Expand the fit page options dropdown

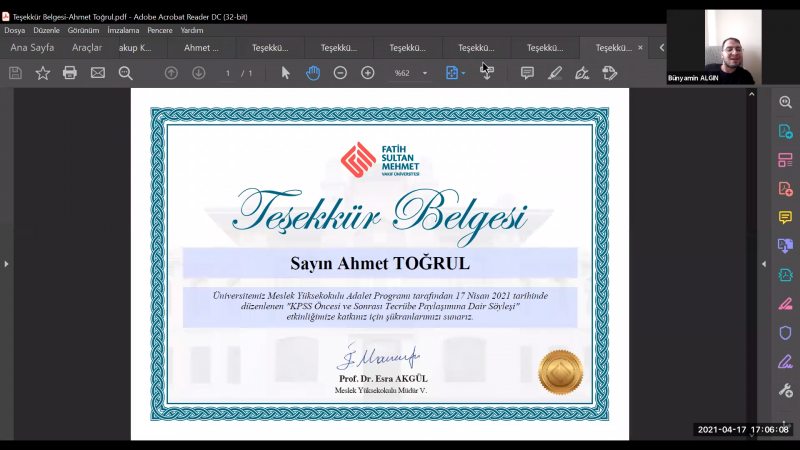pos(463,73)
